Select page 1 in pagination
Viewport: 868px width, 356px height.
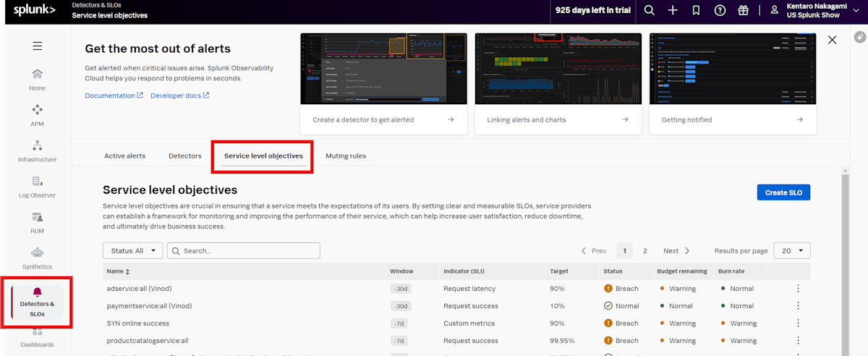point(625,251)
